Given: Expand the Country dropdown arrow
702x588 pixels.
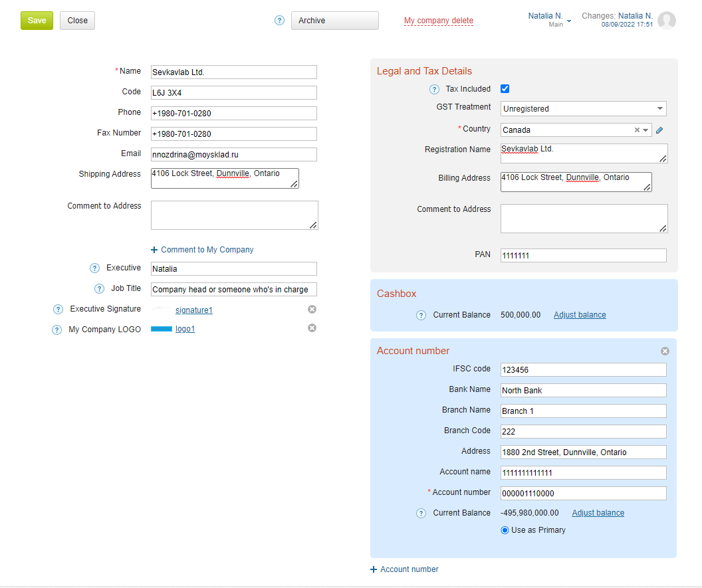Looking at the screenshot, I should [645, 130].
